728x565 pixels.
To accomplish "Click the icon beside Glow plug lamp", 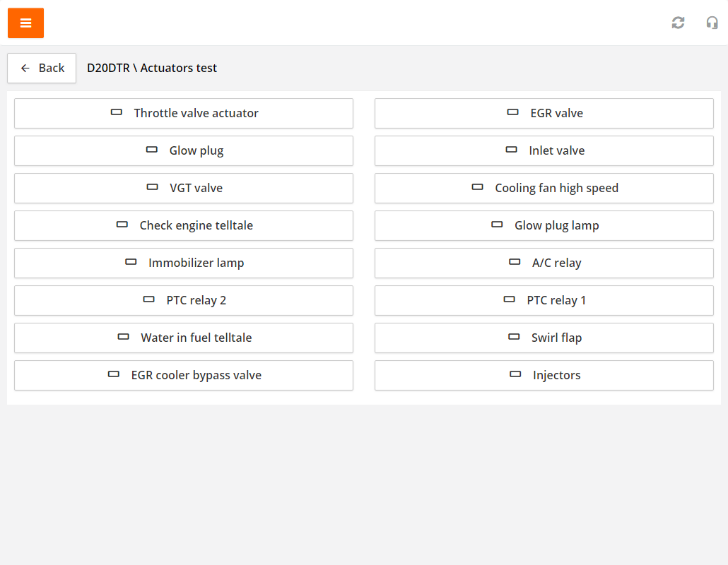I will [x=497, y=225].
